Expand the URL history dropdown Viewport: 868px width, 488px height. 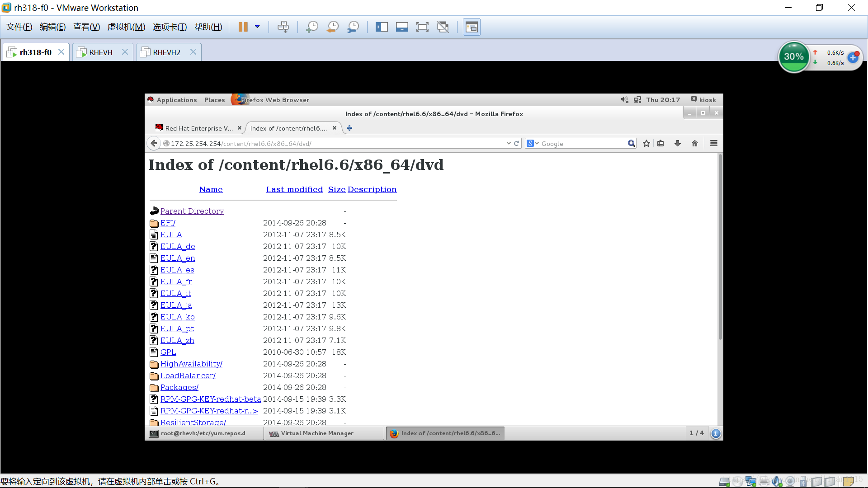click(509, 143)
